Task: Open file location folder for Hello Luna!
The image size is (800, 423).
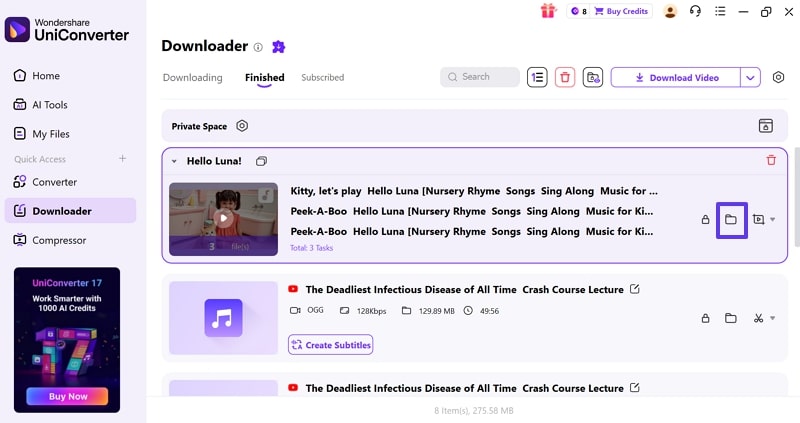Action: (731, 219)
